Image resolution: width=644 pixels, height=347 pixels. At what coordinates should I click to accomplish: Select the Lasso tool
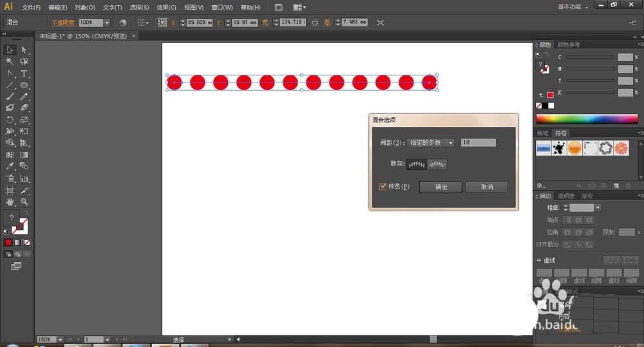tap(24, 61)
